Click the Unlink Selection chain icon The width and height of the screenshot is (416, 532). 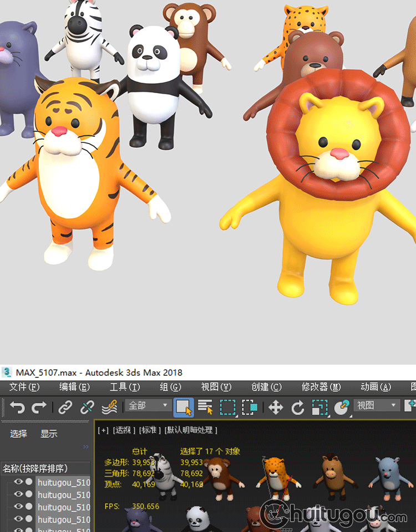click(87, 408)
